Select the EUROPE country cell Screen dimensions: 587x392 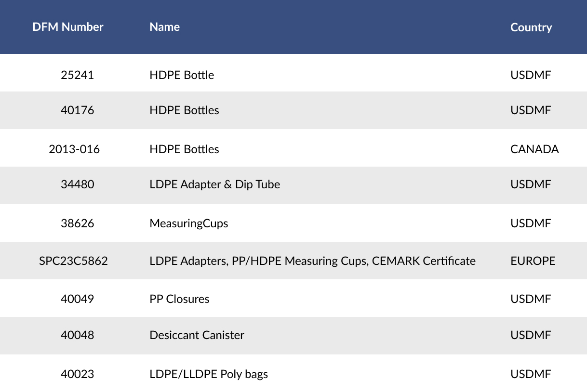tap(533, 261)
